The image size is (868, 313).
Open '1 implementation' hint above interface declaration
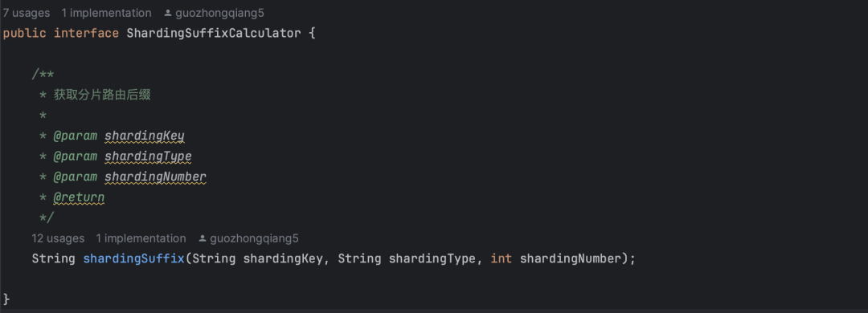(x=106, y=13)
